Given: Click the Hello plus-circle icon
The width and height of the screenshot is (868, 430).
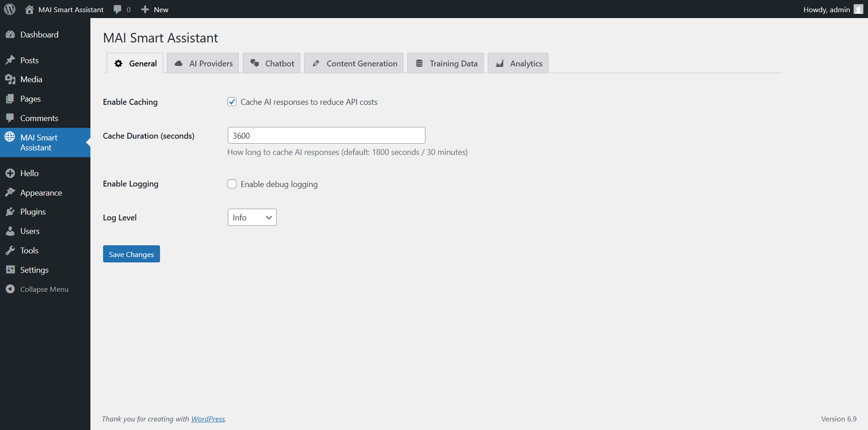Looking at the screenshot, I should click(x=10, y=173).
